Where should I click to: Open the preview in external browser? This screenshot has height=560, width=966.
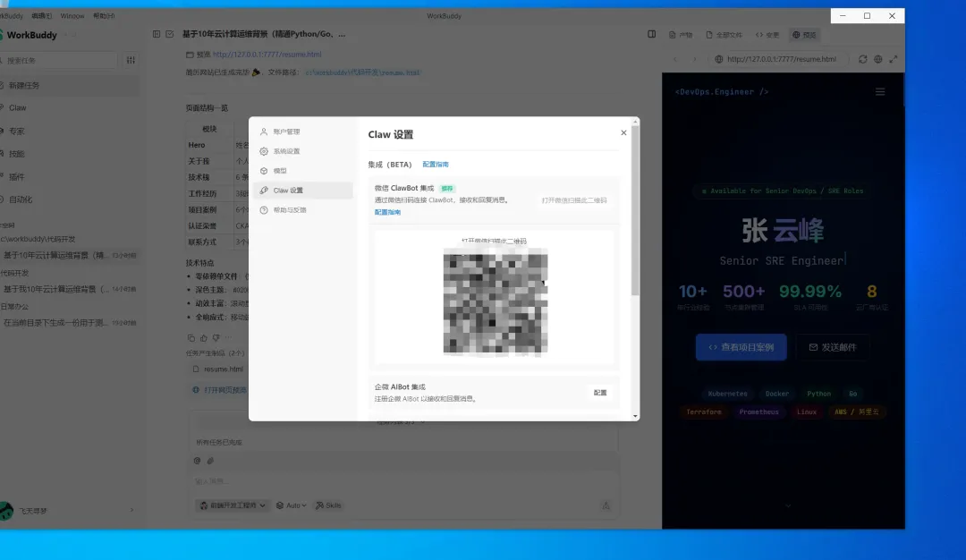(878, 59)
